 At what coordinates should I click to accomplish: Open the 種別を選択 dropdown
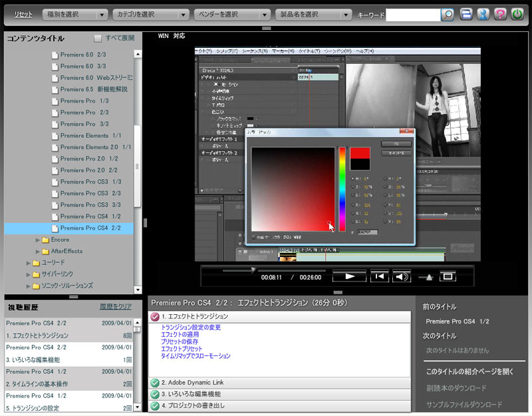pos(74,14)
